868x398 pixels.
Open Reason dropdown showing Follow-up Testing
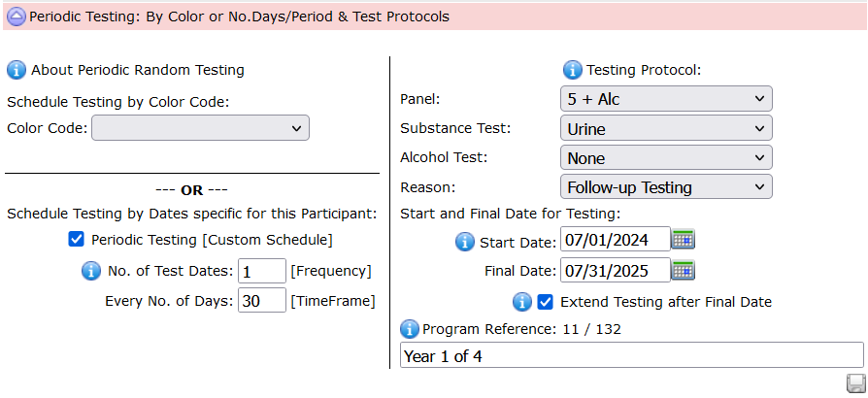[x=666, y=186]
